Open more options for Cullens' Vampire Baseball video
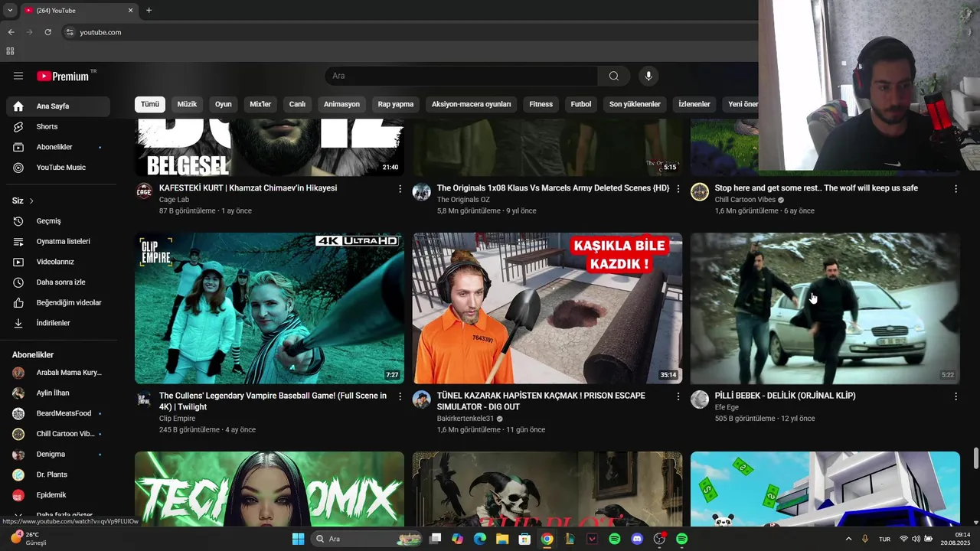The height and width of the screenshot is (551, 980). point(400,396)
